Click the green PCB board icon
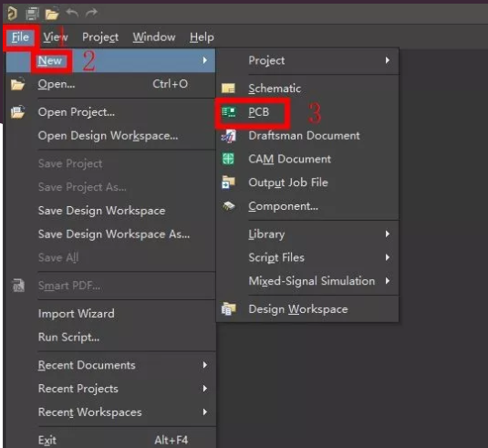Screen dimensions: 488x448 point(229,112)
